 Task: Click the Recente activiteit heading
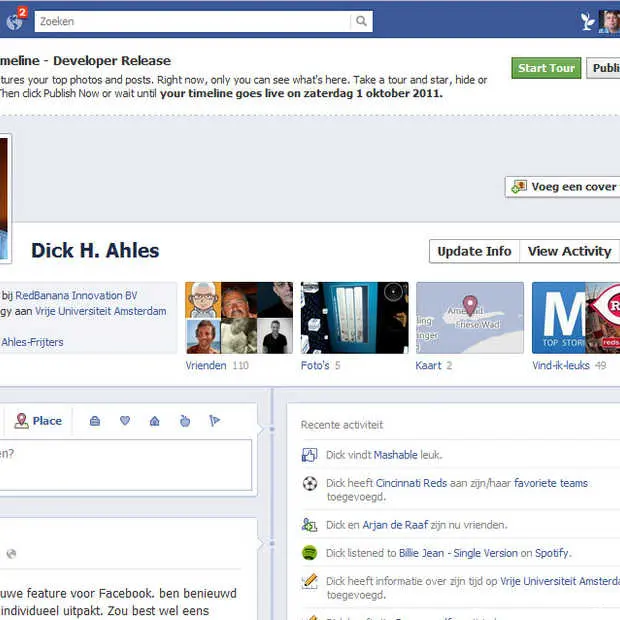[342, 425]
